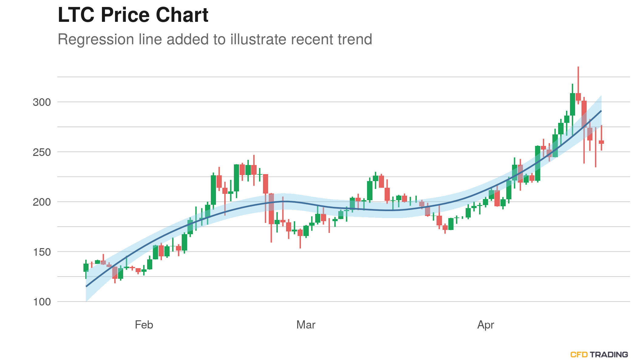This screenshot has height=364, width=637.
Task: Click the word TRADING in the logo
Action: point(609,354)
